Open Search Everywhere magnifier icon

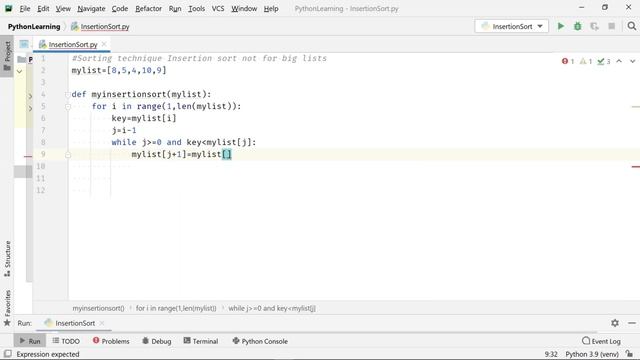click(631, 26)
